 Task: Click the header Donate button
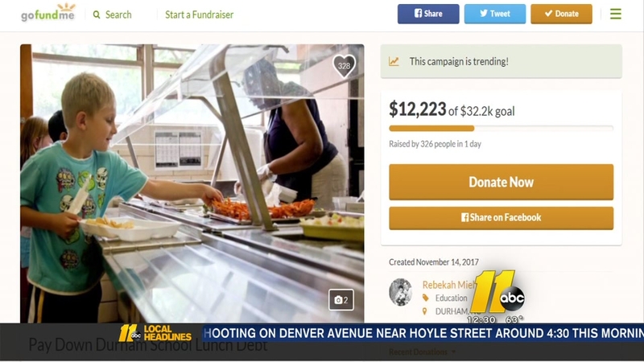(x=561, y=14)
